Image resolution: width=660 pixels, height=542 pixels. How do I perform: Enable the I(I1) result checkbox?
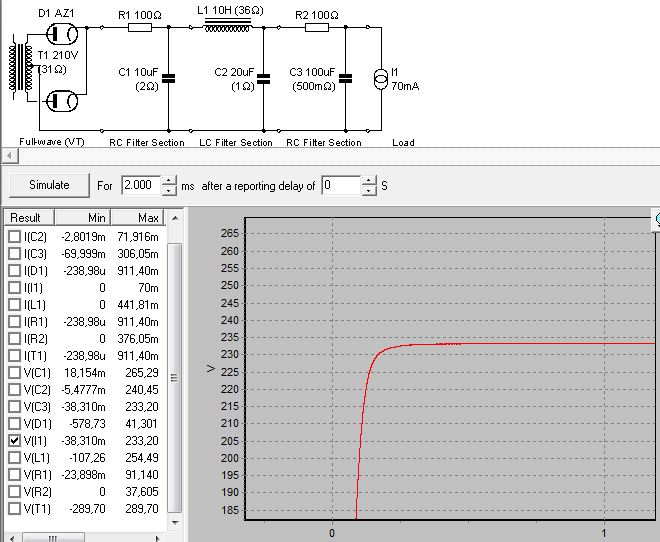(14, 288)
